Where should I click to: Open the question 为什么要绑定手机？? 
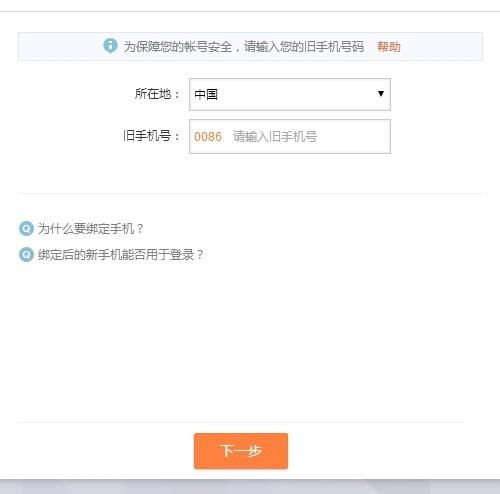[91, 229]
